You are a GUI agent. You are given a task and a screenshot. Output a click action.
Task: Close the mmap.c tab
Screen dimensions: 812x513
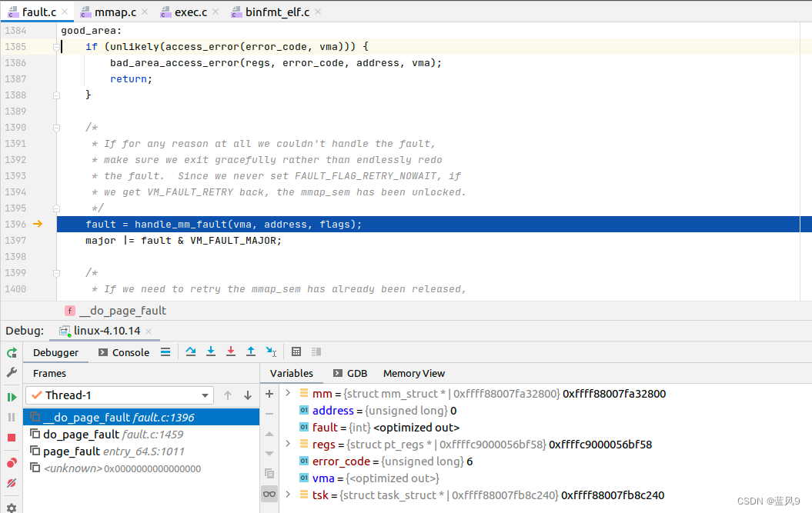(145, 12)
